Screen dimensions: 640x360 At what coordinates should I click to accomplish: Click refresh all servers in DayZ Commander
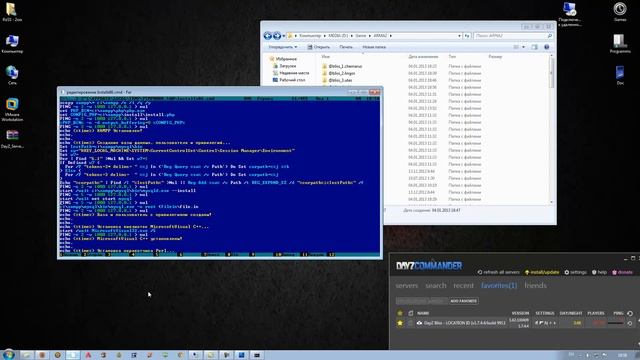coord(498,272)
